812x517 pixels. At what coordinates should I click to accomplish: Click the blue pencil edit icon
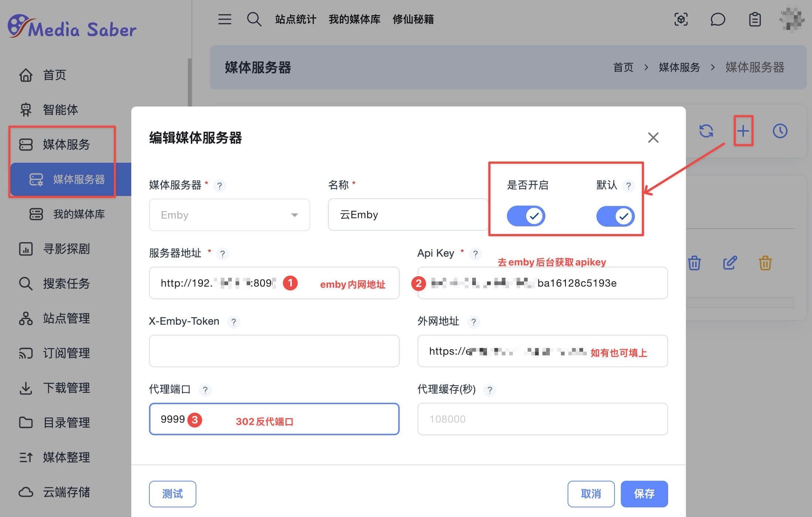730,263
